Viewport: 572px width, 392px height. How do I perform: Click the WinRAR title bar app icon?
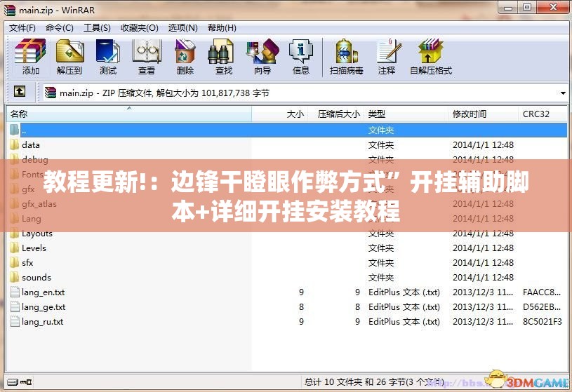pos(10,10)
